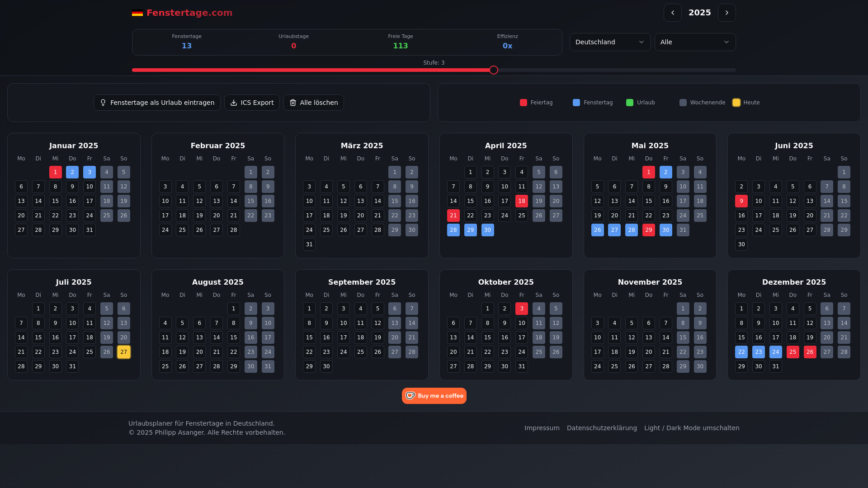Open the Deutschland country dropdown

point(610,42)
